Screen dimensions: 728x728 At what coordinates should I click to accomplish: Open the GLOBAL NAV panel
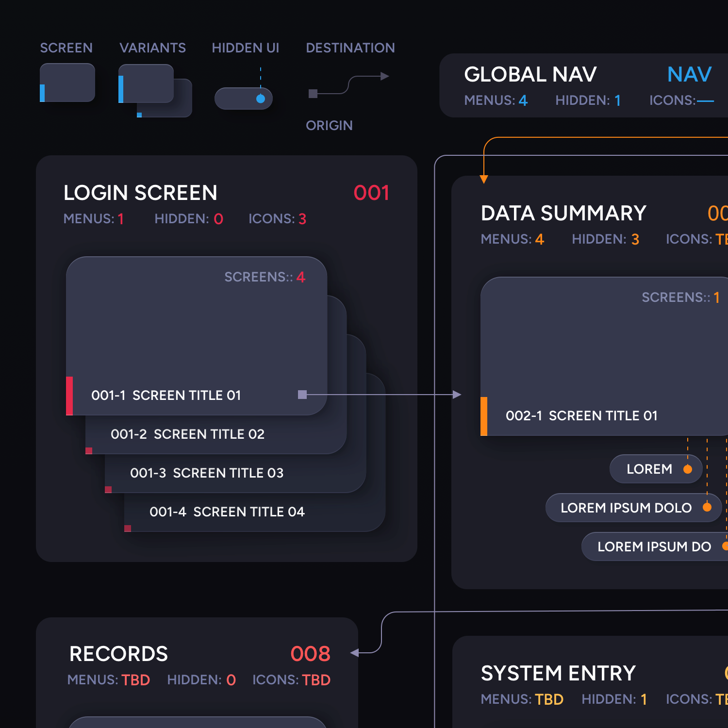(x=530, y=75)
